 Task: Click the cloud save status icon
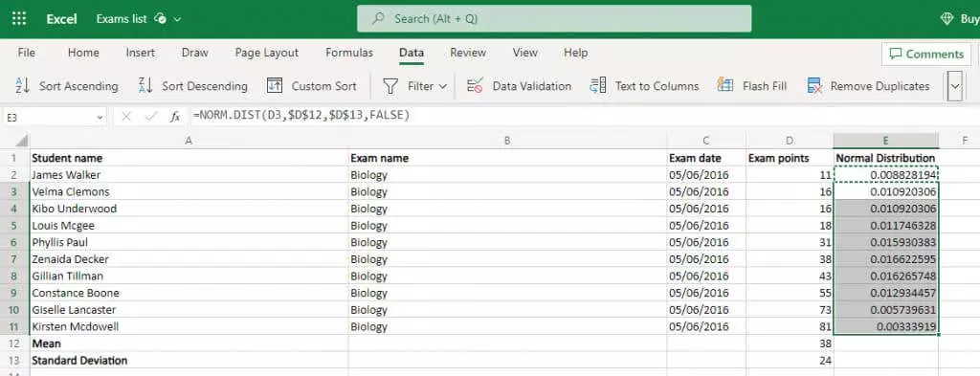(x=161, y=19)
